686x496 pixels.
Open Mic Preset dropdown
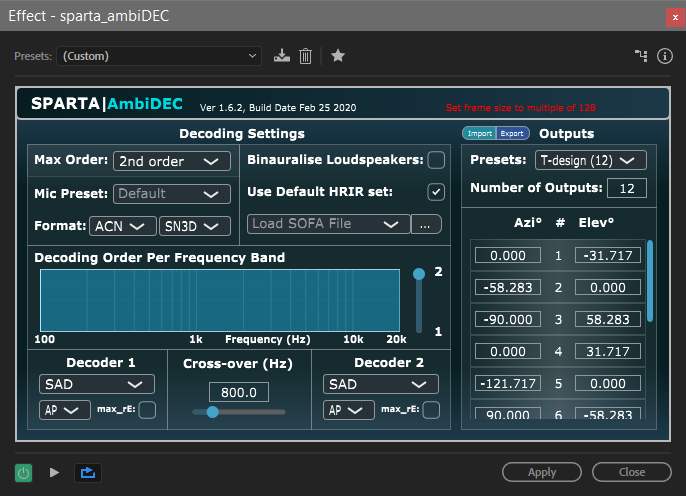tap(172, 194)
